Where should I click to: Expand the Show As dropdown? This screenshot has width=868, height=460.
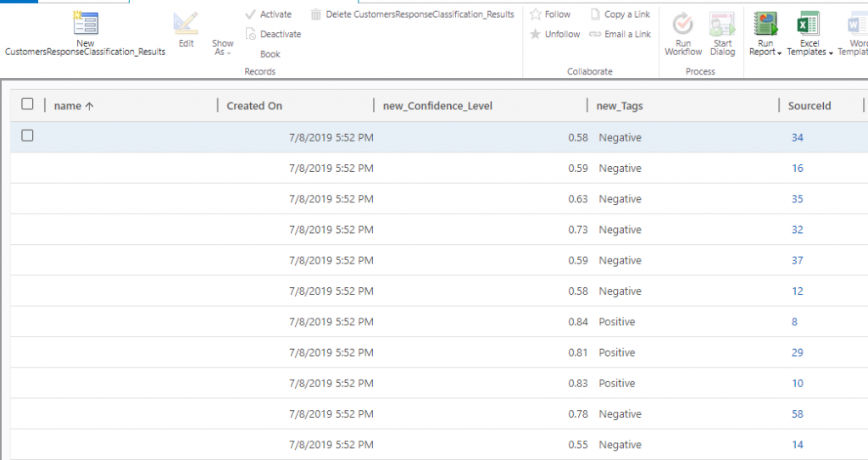[x=223, y=47]
